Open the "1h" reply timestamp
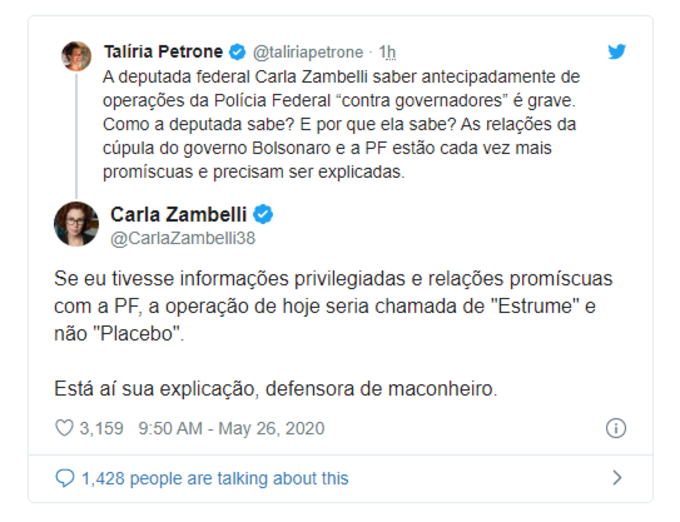The image size is (680, 522). (x=388, y=52)
